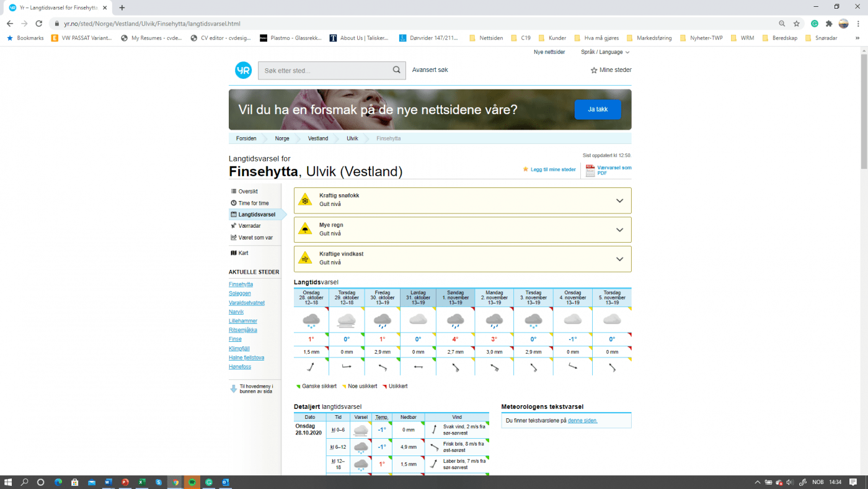Screen dimensions: 868x489
Task: Bookmark this page with the address bar star
Action: [x=797, y=24]
